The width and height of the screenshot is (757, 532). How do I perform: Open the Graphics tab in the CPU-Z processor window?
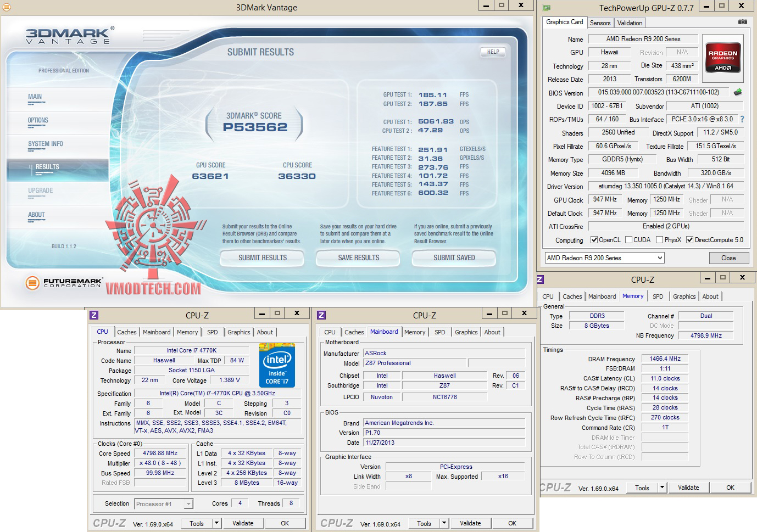239,332
